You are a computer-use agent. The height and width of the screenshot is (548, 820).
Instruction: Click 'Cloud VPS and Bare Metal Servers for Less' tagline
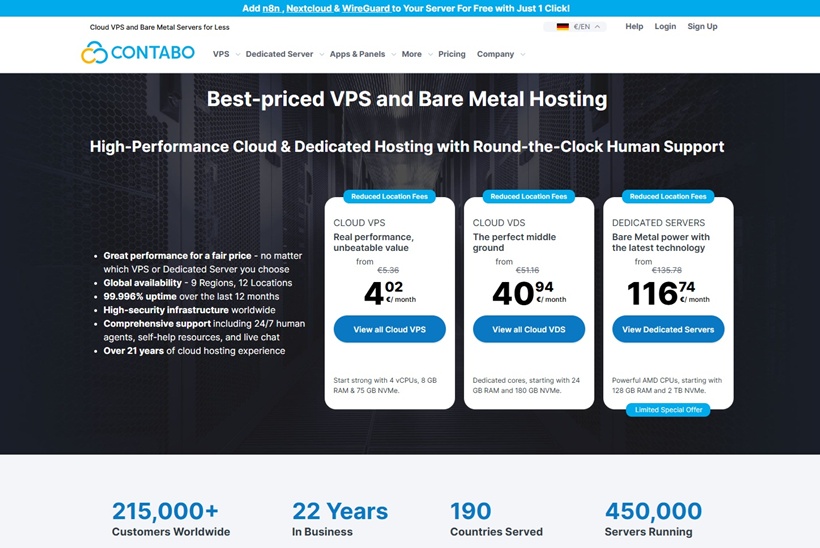[160, 27]
